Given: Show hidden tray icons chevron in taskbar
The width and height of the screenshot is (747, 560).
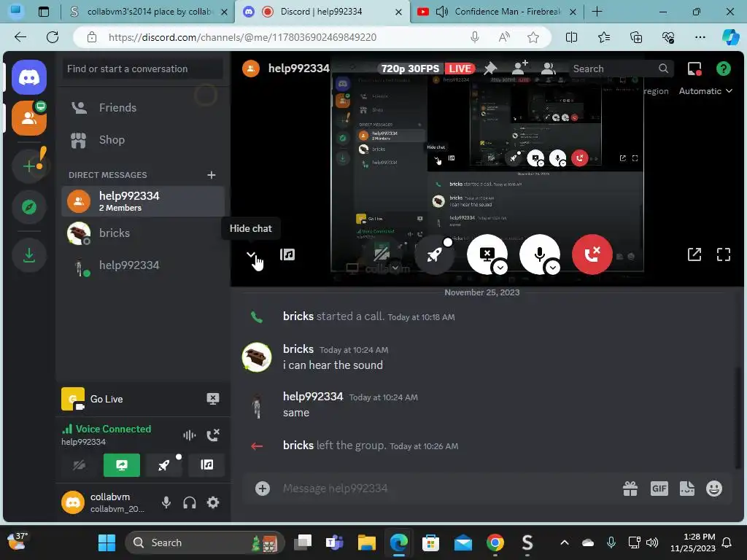Looking at the screenshot, I should click(565, 542).
